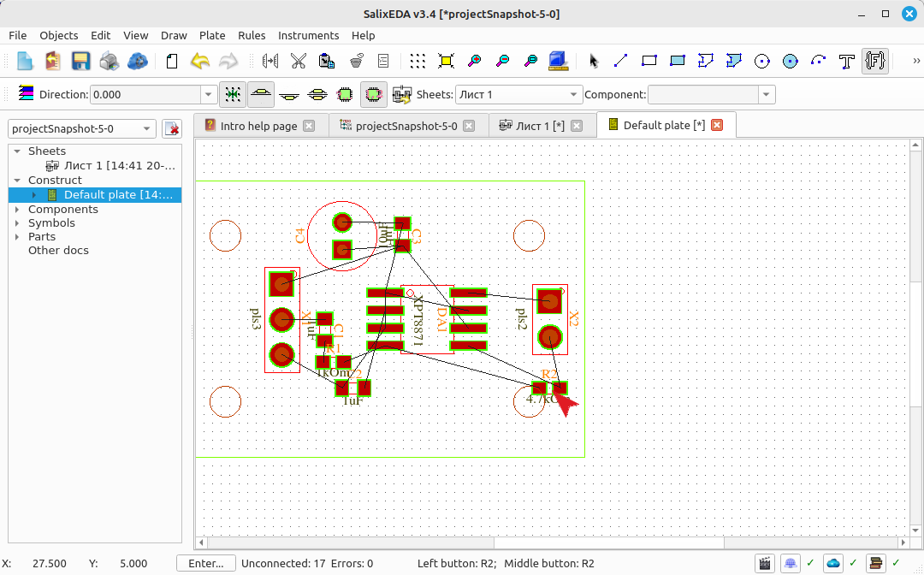Open the Sheets dropdown showing Лист 1
This screenshot has width=924, height=575.
coord(518,94)
